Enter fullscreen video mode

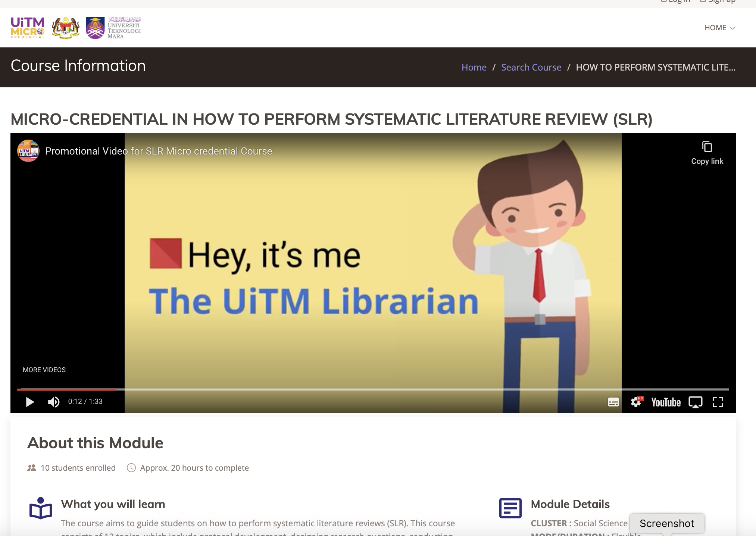[718, 402]
